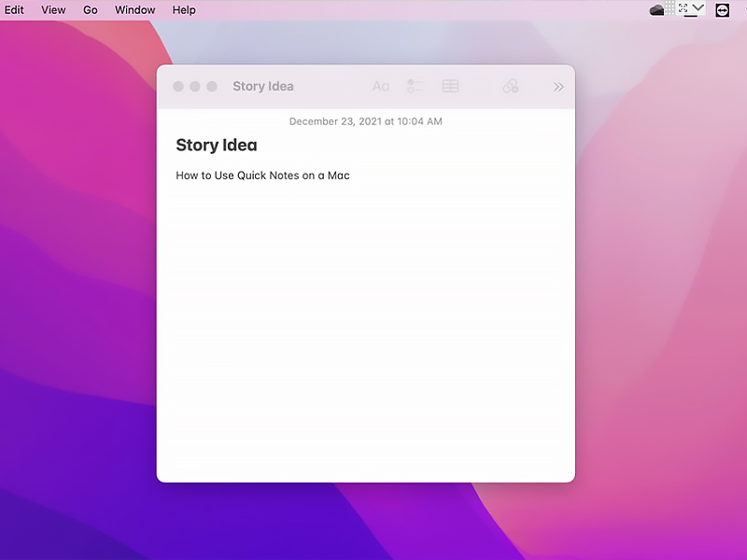Screen dimensions: 747x560
Task: Open the Aa text format options
Action: click(x=381, y=86)
